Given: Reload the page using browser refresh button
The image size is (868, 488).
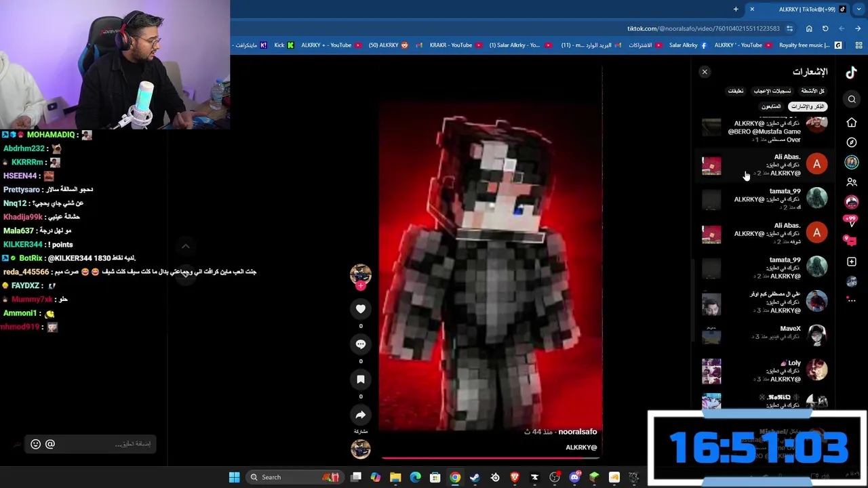Looking at the screenshot, I should pyautogui.click(x=825, y=28).
